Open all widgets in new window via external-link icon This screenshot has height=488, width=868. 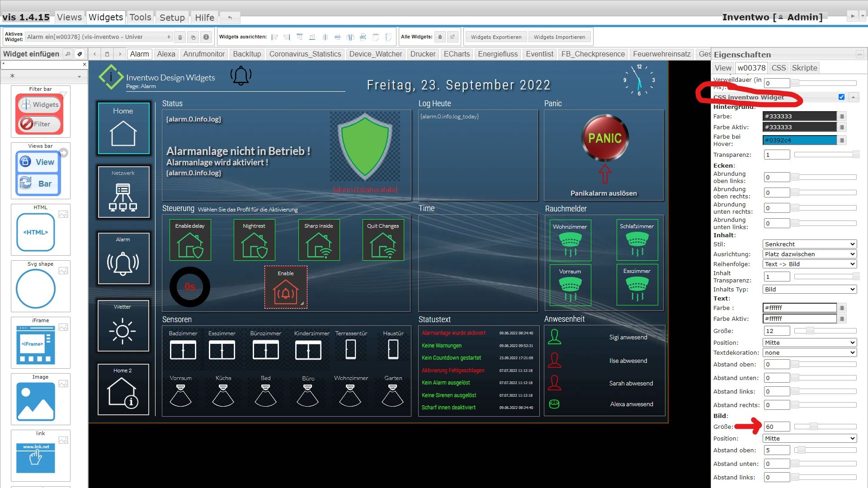[x=453, y=37]
